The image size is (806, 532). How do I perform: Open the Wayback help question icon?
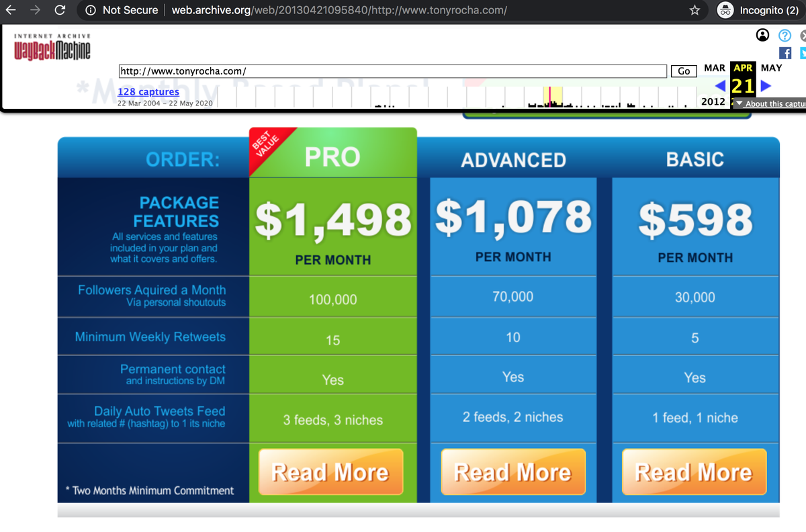(785, 36)
